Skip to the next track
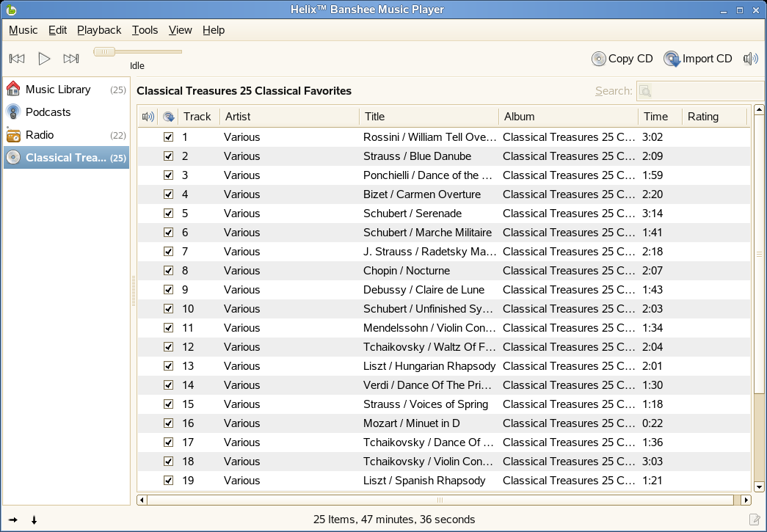767x532 pixels. 71,59
